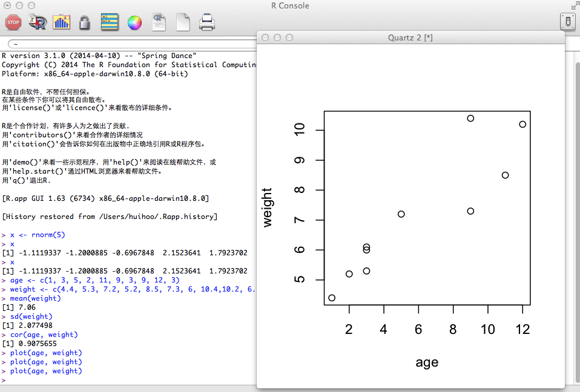Close the R Console window

[x=7, y=5]
